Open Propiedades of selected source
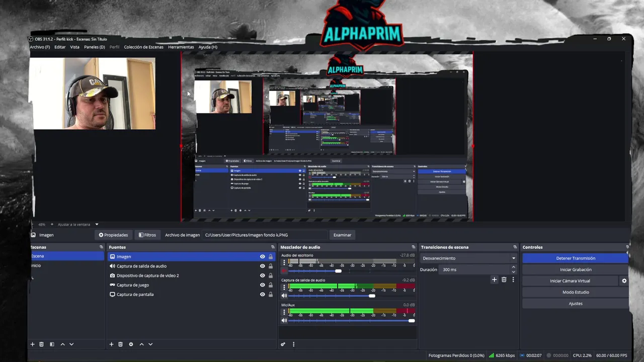 pyautogui.click(x=113, y=235)
